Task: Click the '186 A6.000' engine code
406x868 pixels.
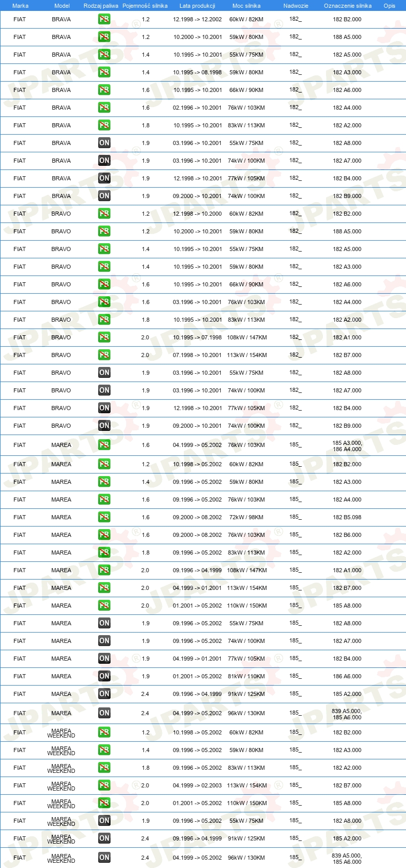Action: (347, 676)
